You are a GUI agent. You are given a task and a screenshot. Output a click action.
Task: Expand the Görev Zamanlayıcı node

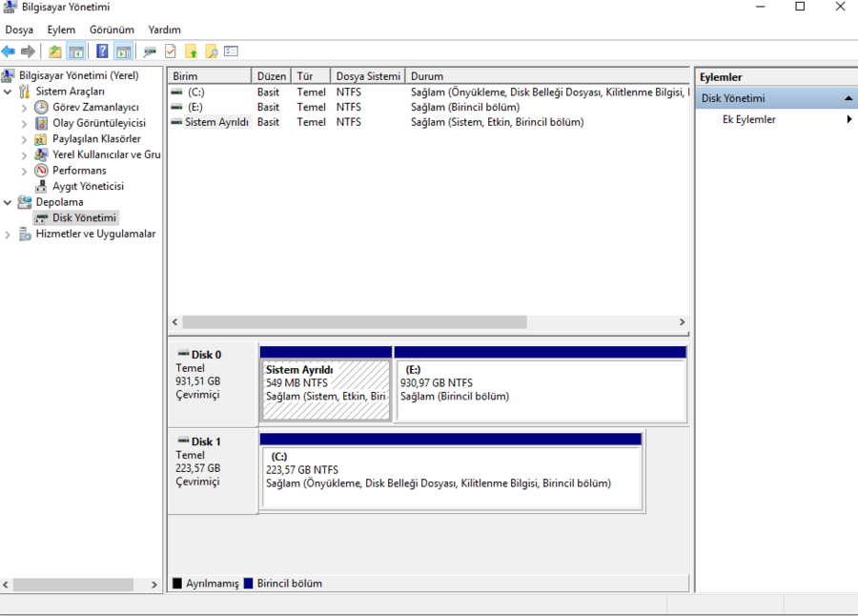pos(24,108)
